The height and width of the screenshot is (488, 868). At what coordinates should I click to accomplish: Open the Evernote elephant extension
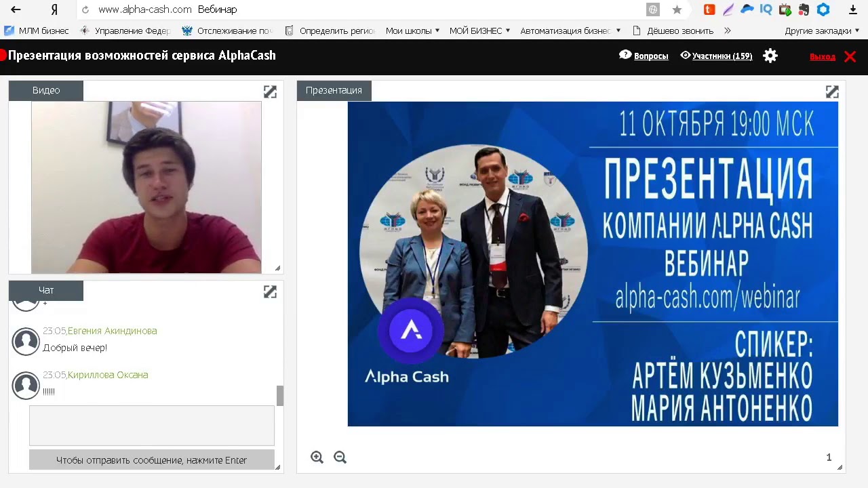[x=804, y=9]
